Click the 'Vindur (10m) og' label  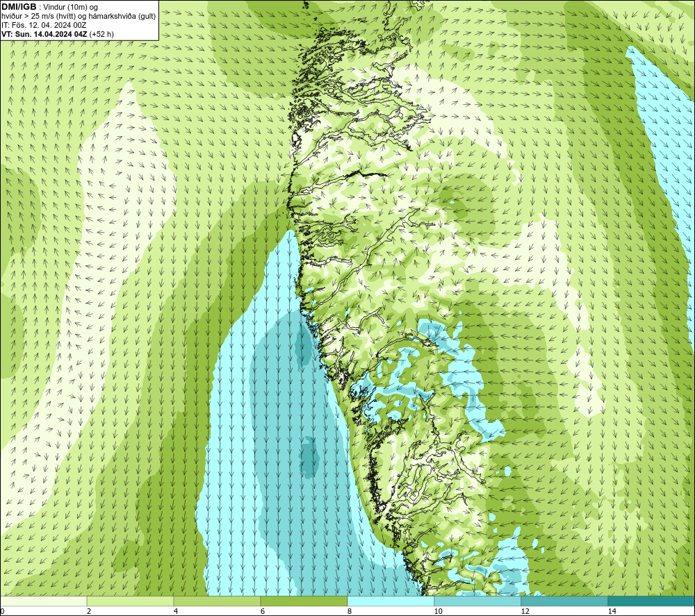[72, 8]
